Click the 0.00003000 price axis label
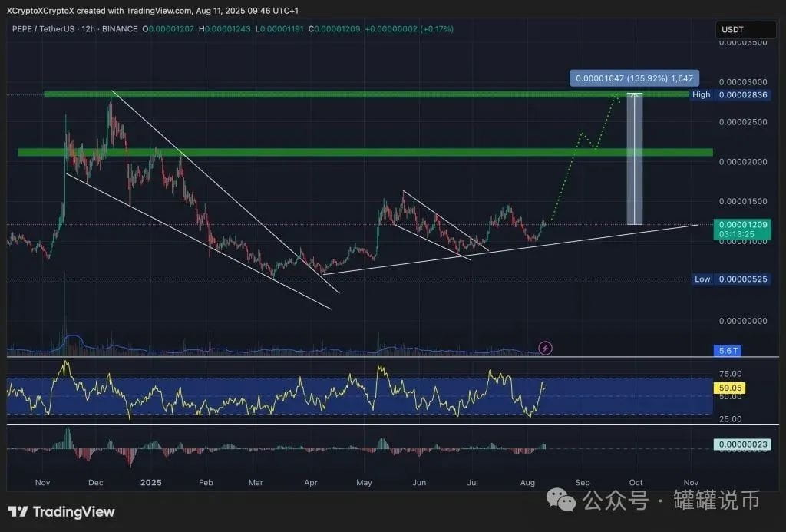This screenshot has height=532, width=786. tap(743, 81)
